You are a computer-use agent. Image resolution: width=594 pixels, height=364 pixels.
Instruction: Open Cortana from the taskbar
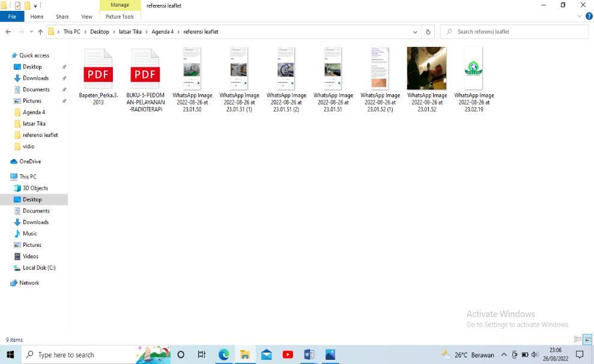pyautogui.click(x=181, y=354)
